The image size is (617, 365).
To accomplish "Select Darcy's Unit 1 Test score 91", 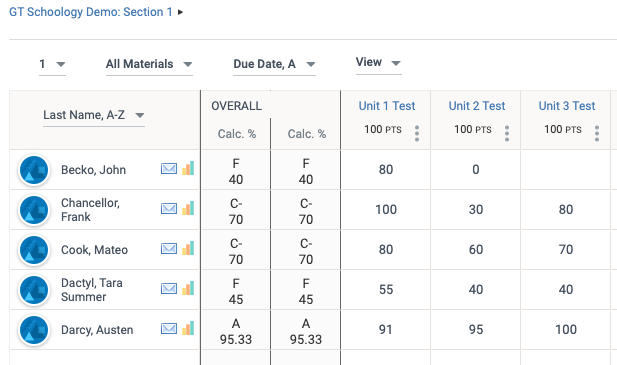I will pyautogui.click(x=386, y=330).
